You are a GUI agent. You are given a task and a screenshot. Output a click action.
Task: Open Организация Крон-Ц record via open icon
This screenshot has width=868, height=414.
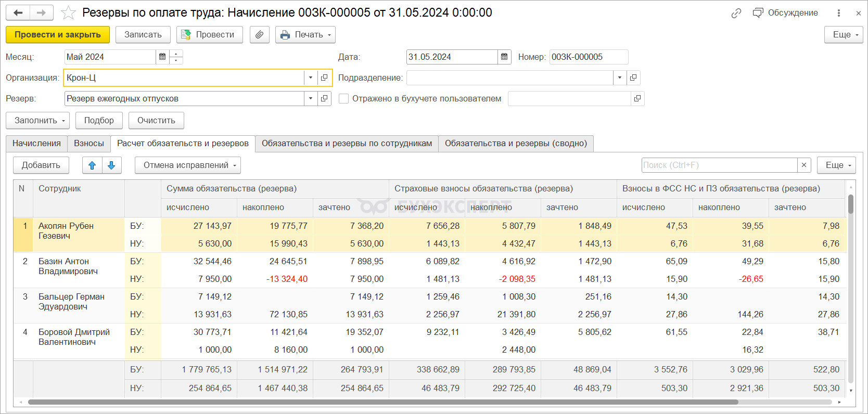[x=324, y=77]
